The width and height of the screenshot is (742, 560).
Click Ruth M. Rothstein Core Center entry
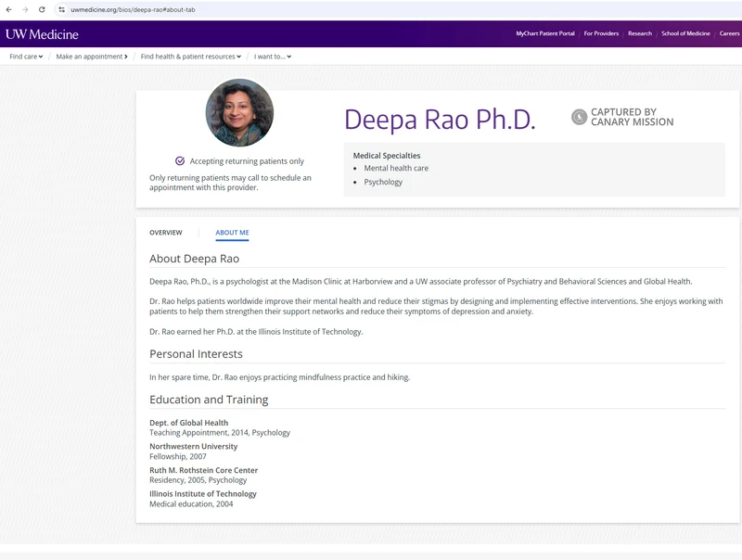click(x=203, y=470)
